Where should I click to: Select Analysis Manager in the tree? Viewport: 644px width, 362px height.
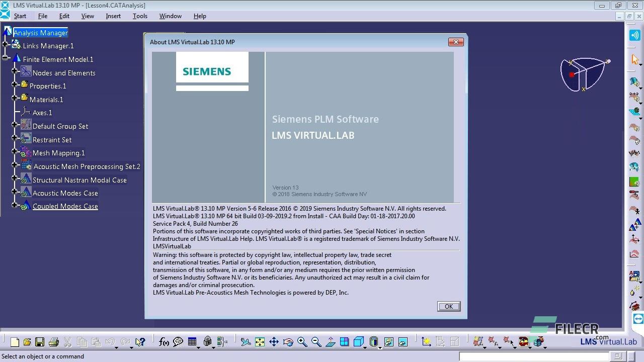pos(41,33)
